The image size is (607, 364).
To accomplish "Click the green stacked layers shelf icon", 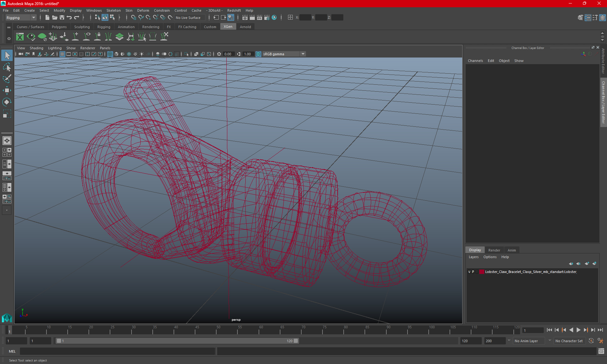I will click(120, 37).
